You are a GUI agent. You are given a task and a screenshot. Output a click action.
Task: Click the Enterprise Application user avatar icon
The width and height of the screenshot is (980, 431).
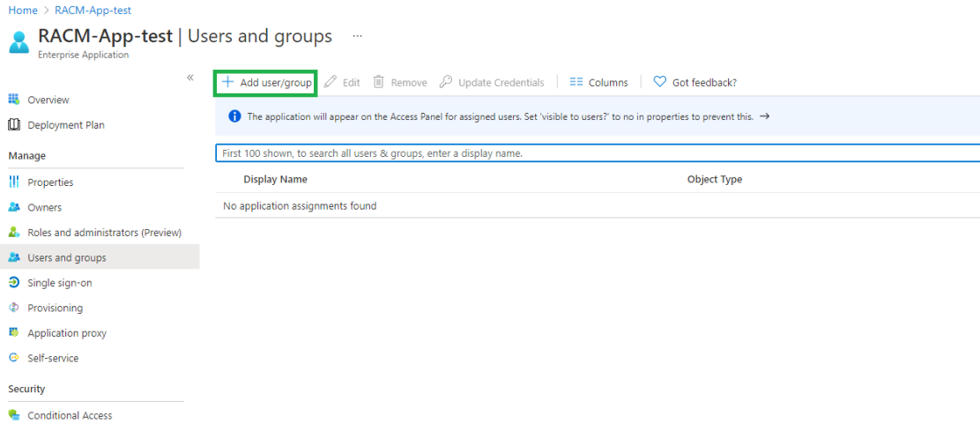coord(19,43)
